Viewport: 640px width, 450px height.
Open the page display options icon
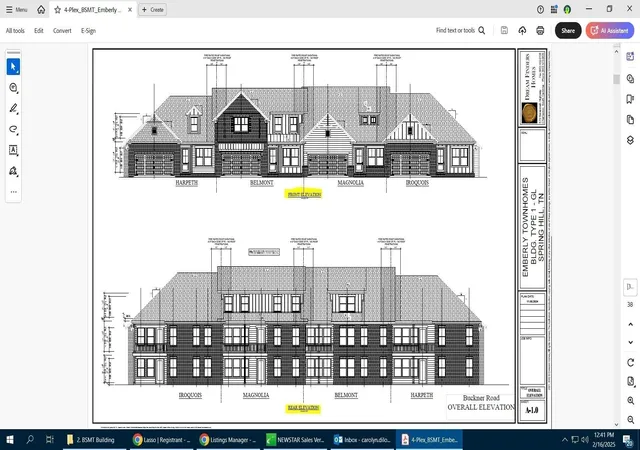[x=630, y=381]
